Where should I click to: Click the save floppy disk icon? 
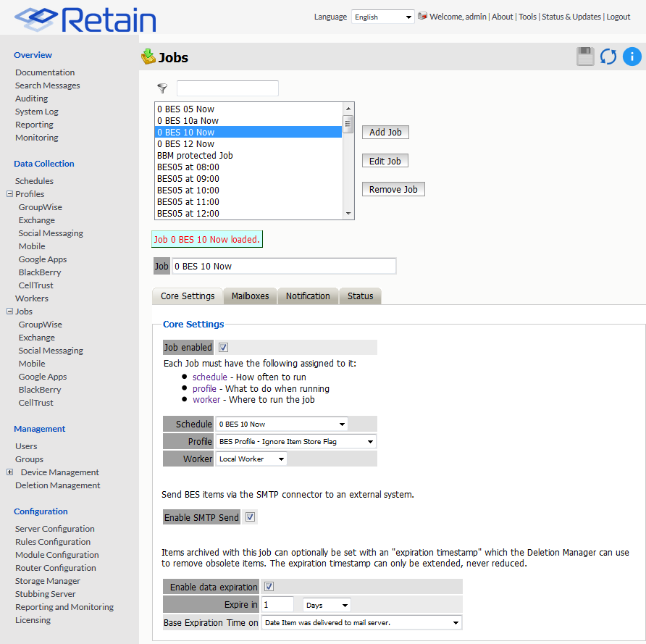click(x=585, y=57)
